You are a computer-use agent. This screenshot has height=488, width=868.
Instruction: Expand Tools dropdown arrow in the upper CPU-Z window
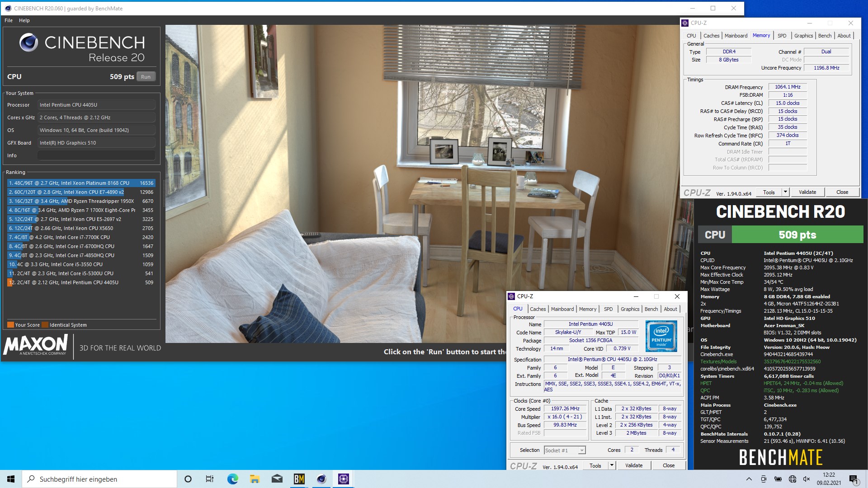(x=786, y=192)
